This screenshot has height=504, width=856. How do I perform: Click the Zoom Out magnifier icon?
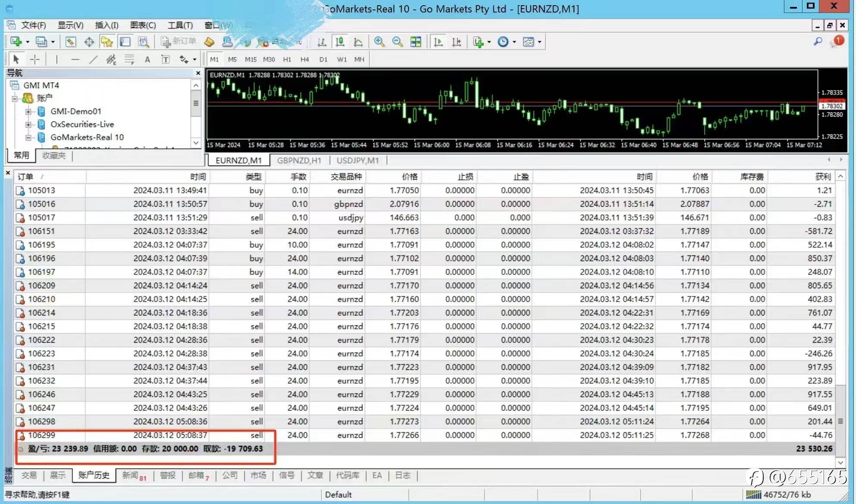(397, 42)
